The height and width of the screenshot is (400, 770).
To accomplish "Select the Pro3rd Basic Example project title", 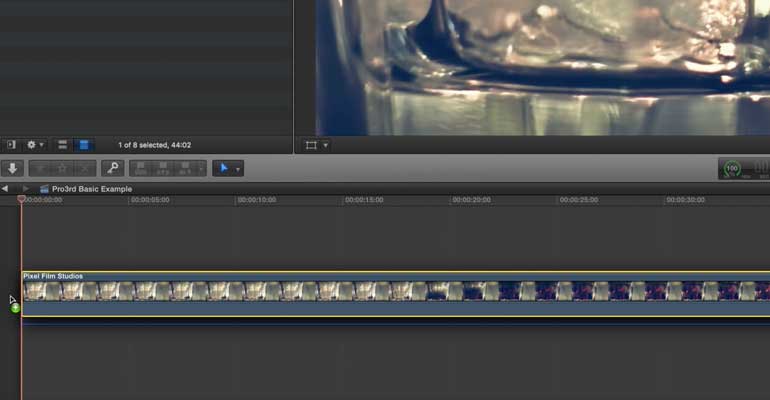I will coord(92,189).
